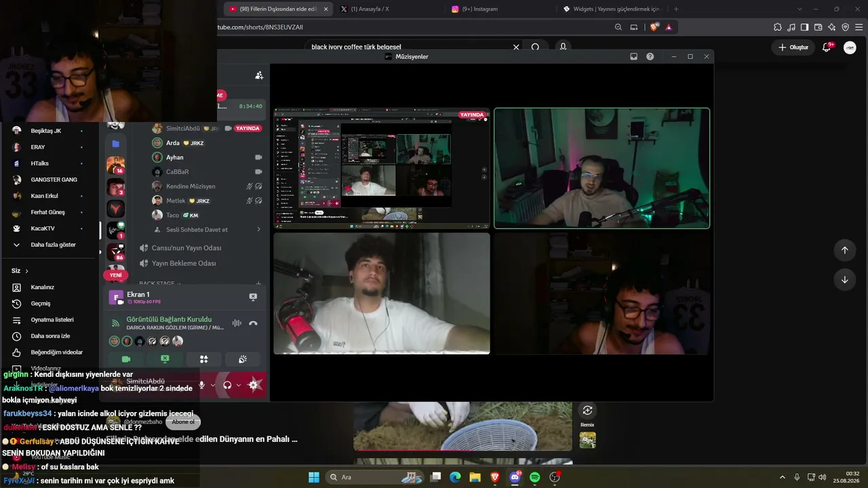This screenshot has height=488, width=868.
Task: Toggle Discord microphone mute
Action: click(201, 385)
